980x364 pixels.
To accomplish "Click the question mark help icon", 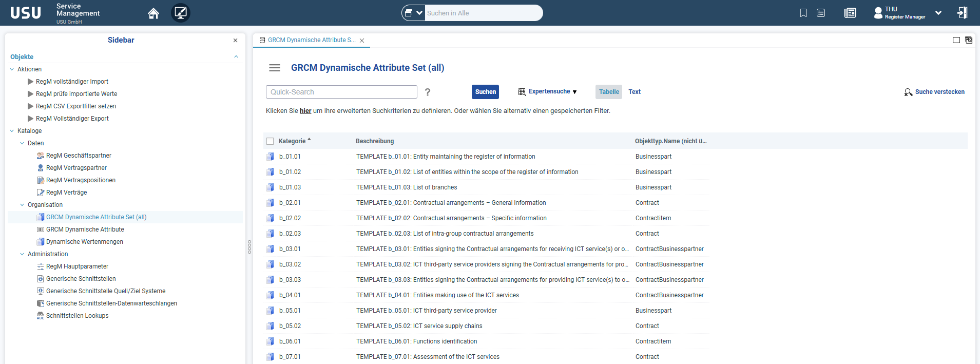I will tap(428, 92).
